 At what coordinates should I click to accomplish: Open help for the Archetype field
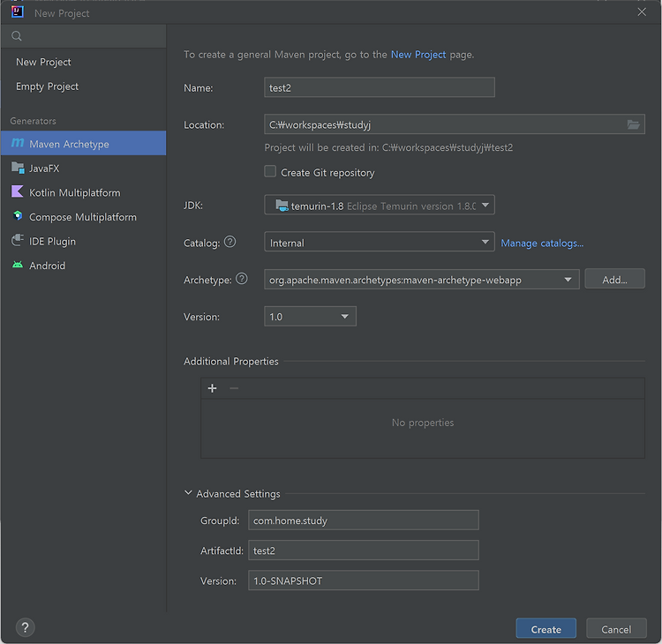(x=242, y=279)
